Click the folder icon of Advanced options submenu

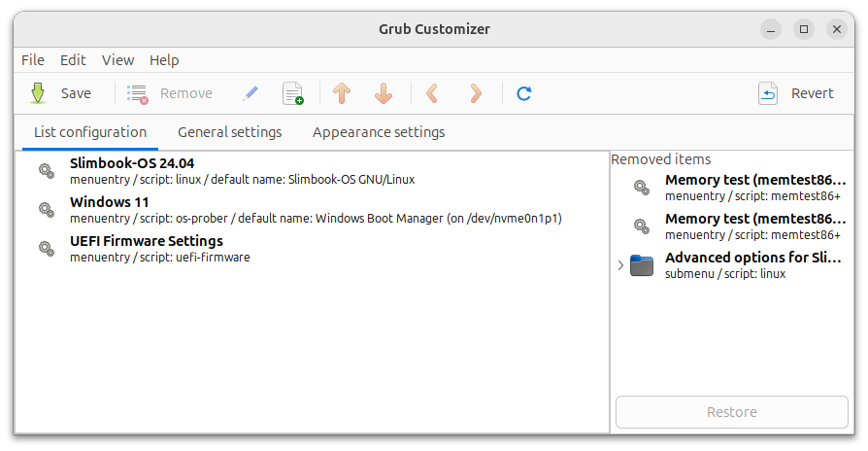642,265
